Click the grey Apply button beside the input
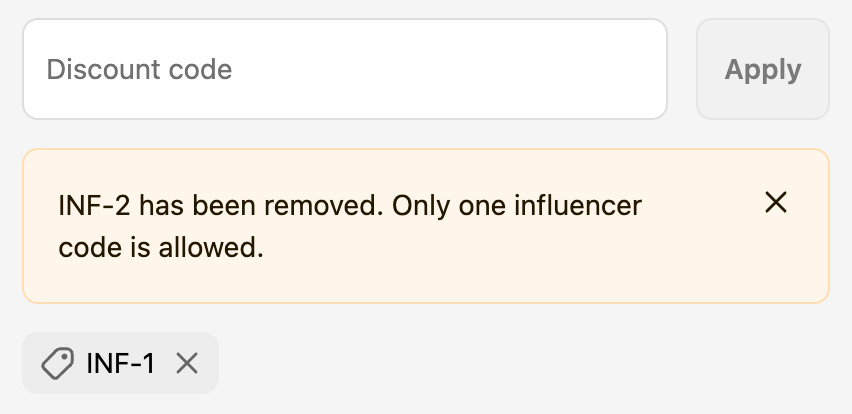This screenshot has width=852, height=414. pyautogui.click(x=763, y=69)
